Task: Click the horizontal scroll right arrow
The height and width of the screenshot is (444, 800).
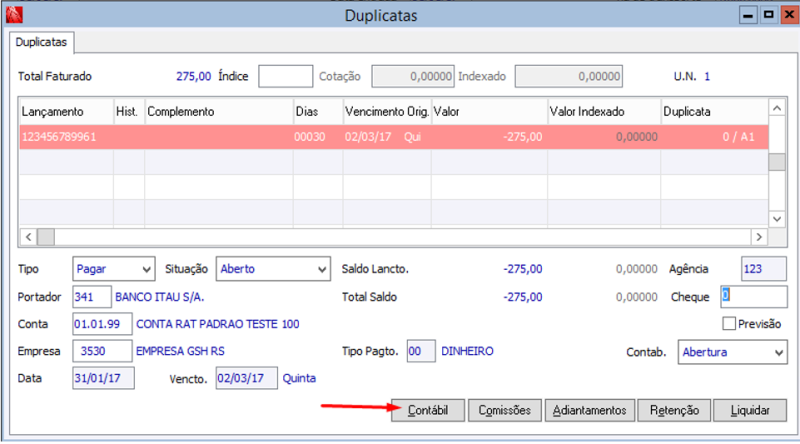Action: (x=759, y=237)
